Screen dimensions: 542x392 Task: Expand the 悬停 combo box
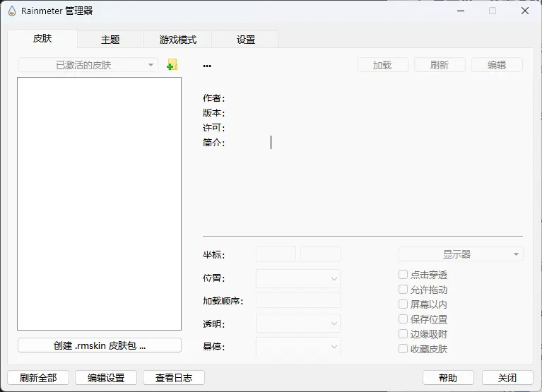click(x=297, y=347)
